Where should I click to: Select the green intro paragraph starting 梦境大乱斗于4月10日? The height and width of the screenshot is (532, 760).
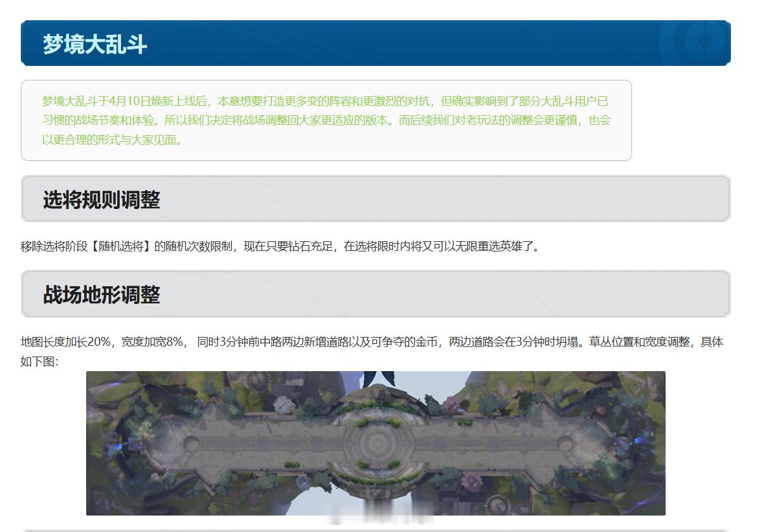(x=326, y=120)
